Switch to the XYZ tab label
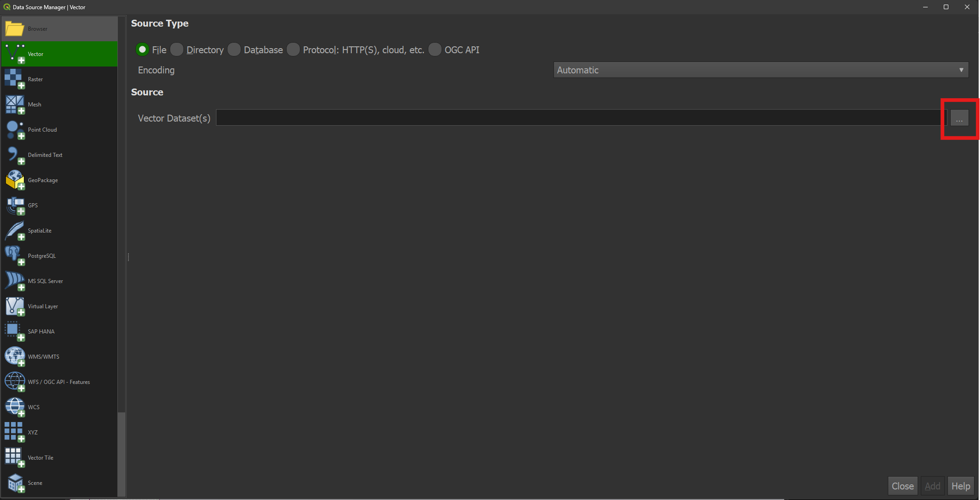Viewport: 980px width, 500px height. [33, 433]
